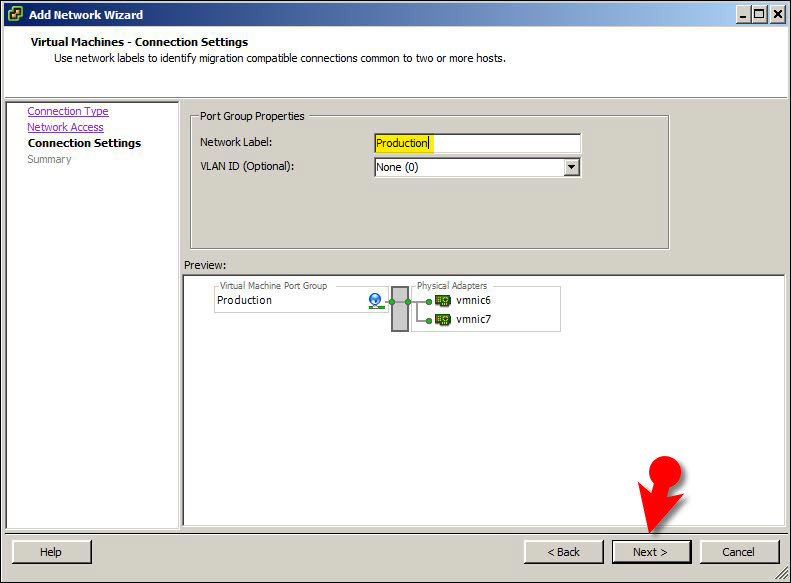
Task: Select the Summary step in sidebar
Action: pyautogui.click(x=49, y=159)
